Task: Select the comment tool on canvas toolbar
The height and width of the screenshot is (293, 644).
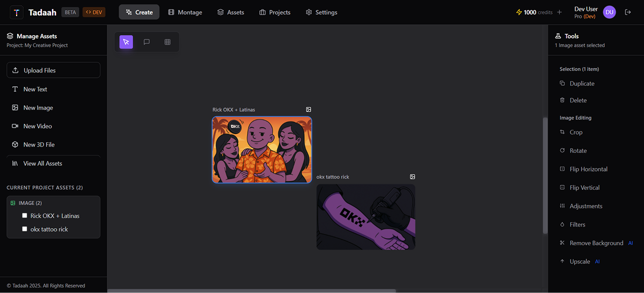Action: click(x=147, y=42)
